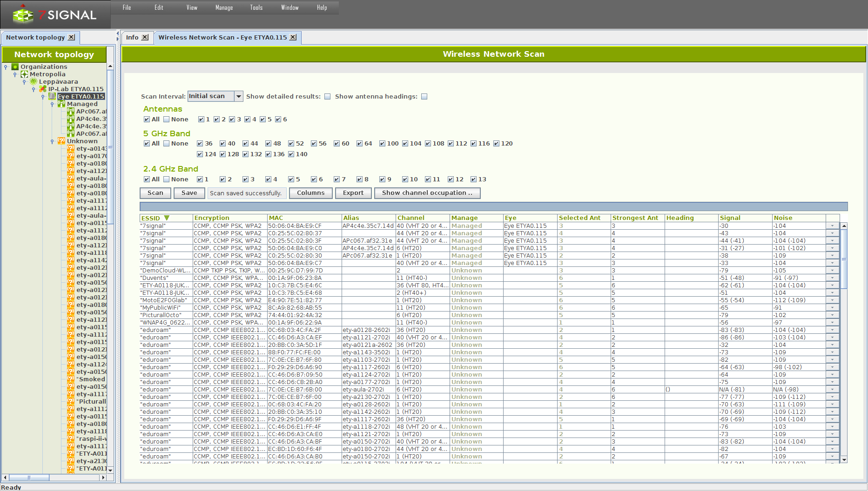Collapse the Managed tree node
The height and width of the screenshot is (491, 868).
[x=52, y=104]
